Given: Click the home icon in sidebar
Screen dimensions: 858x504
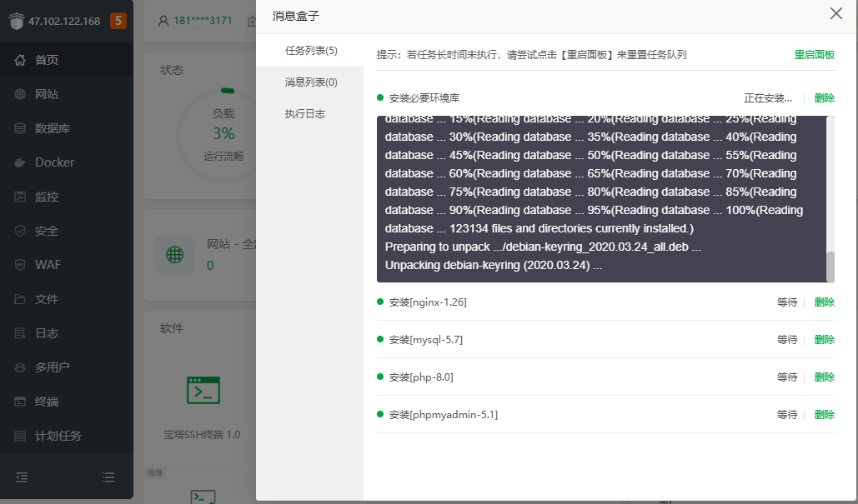Looking at the screenshot, I should [20, 60].
